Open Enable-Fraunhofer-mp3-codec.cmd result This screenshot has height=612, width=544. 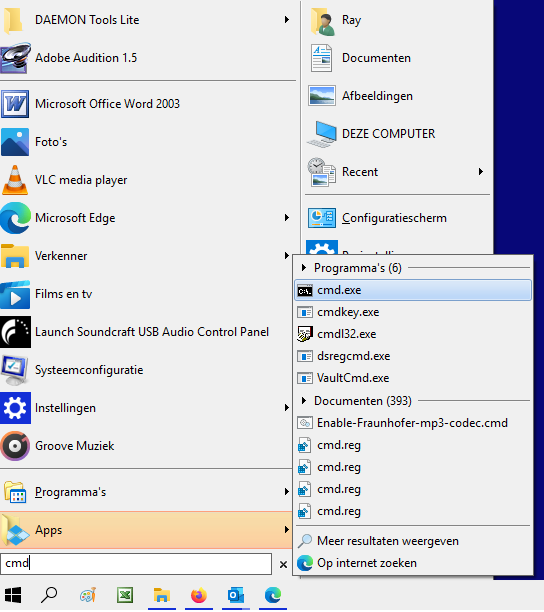click(413, 423)
